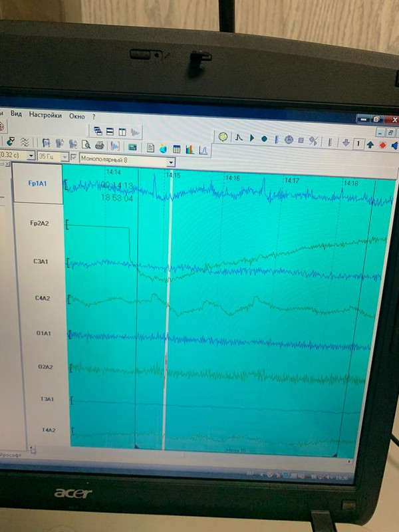Click the small icon below the channel list

pyautogui.click(x=33, y=450)
